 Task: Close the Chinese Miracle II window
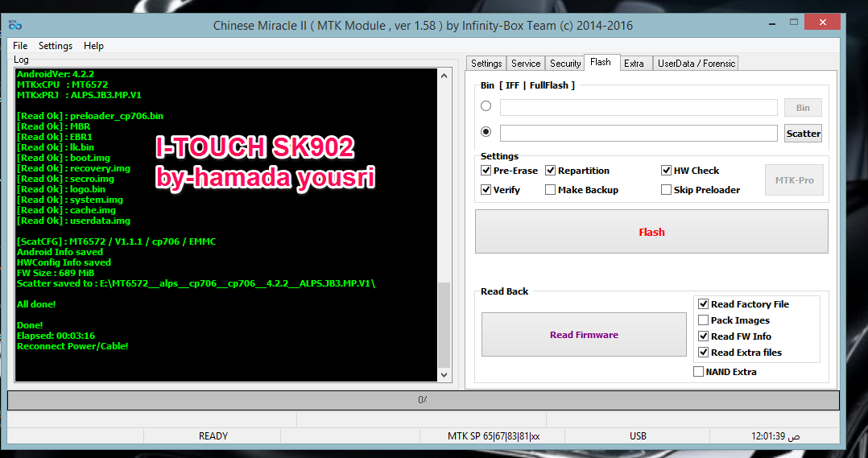(823, 23)
